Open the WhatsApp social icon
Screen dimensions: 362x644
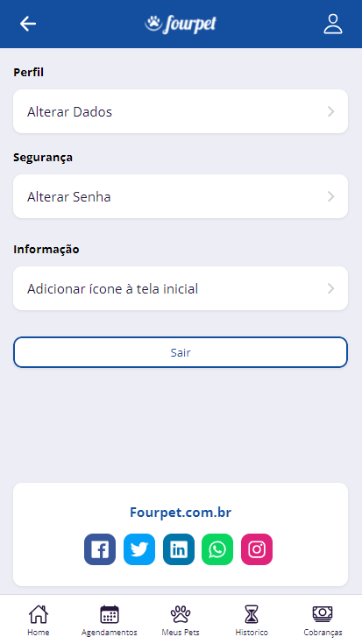217,549
